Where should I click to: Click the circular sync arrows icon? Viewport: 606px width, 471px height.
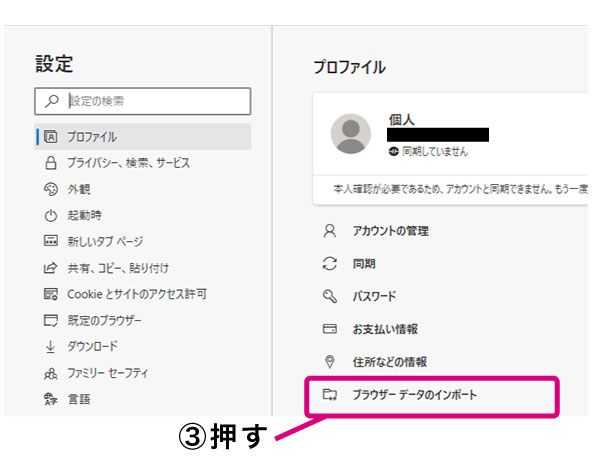pos(330,264)
